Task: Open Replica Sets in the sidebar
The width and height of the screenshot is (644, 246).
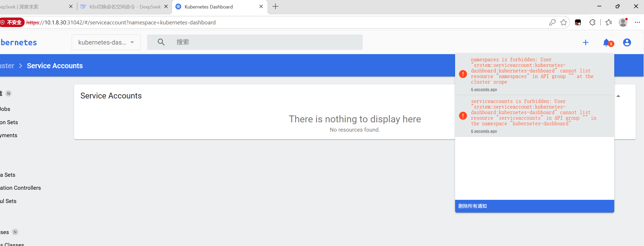Action: coord(8,175)
